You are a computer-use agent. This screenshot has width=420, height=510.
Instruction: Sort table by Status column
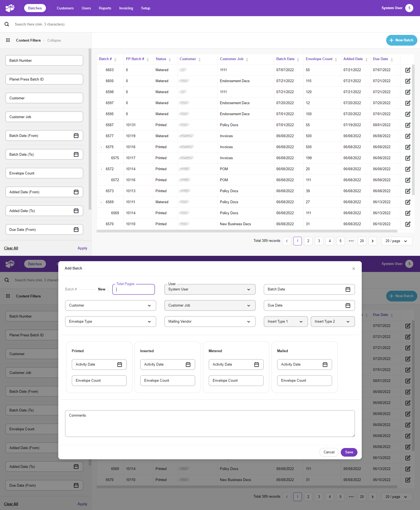(170, 59)
